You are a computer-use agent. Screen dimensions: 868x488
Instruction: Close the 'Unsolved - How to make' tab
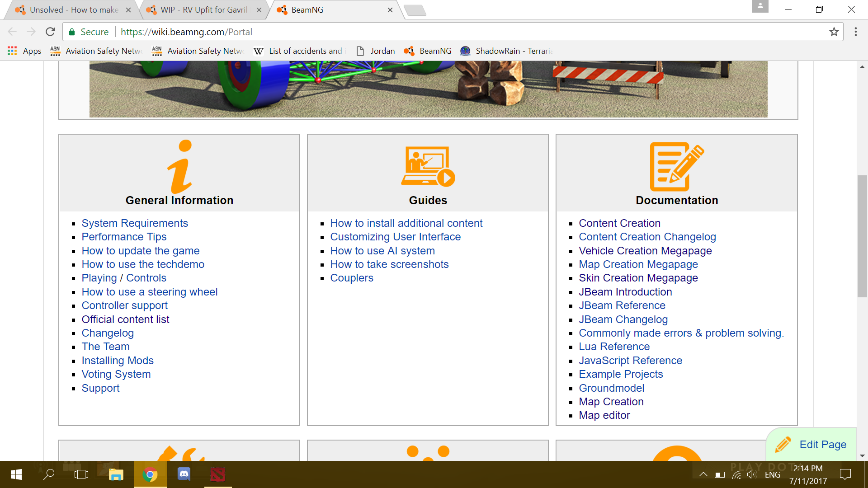click(x=128, y=10)
